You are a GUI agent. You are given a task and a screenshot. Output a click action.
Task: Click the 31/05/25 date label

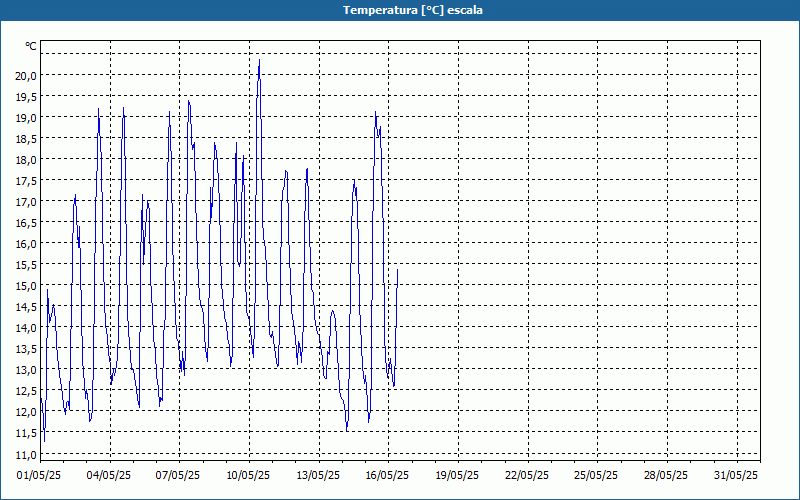[x=736, y=476]
